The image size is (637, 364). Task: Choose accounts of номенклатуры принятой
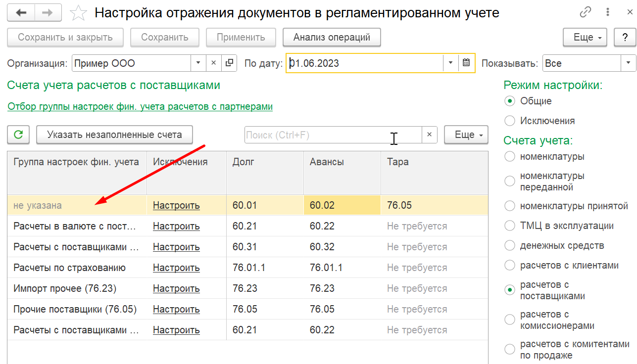(509, 206)
